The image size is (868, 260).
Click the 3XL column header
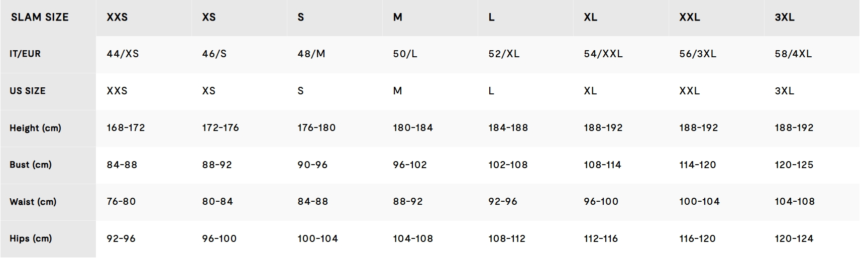[785, 17]
